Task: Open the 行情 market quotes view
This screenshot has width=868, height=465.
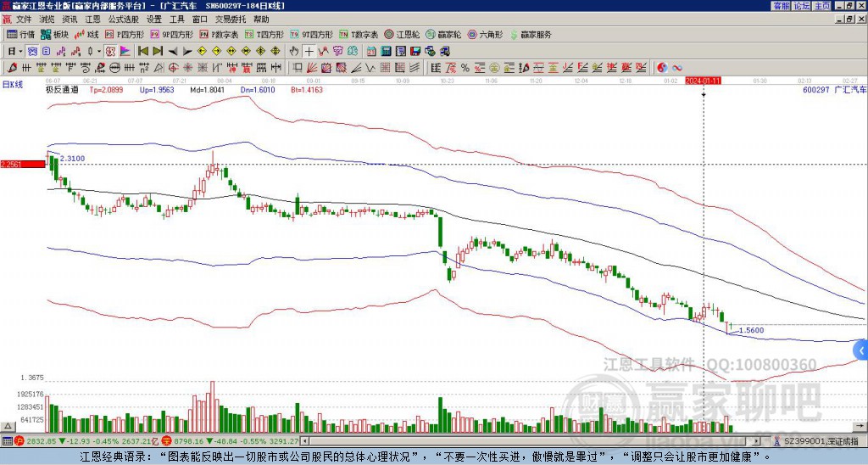Action: coord(20,34)
